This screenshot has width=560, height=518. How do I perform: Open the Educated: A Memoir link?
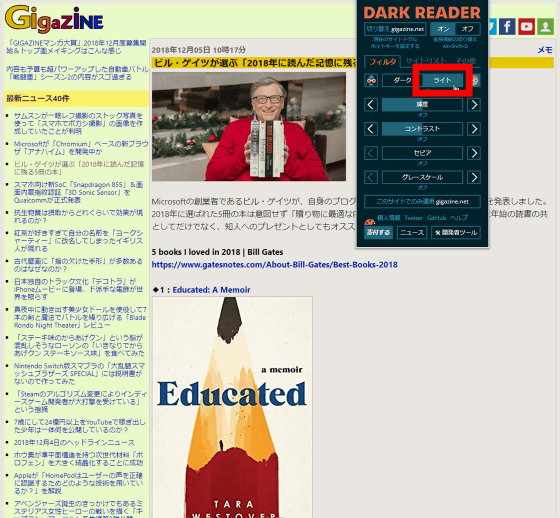click(211, 290)
